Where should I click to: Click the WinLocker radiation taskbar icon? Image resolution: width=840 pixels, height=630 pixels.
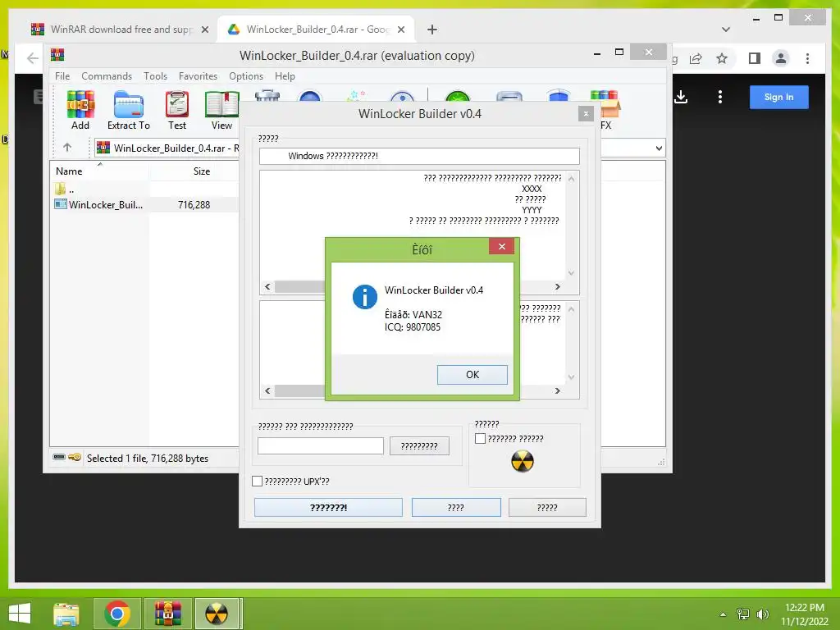click(x=217, y=614)
